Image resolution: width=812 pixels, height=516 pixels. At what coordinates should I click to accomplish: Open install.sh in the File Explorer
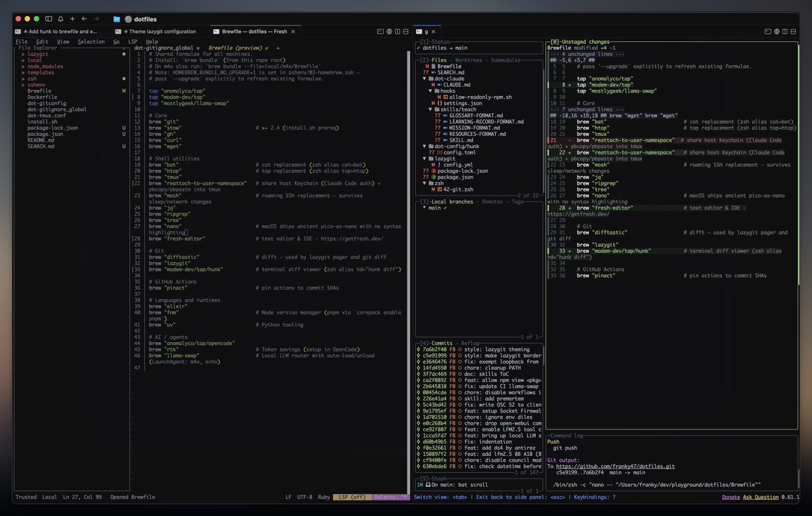[43, 122]
